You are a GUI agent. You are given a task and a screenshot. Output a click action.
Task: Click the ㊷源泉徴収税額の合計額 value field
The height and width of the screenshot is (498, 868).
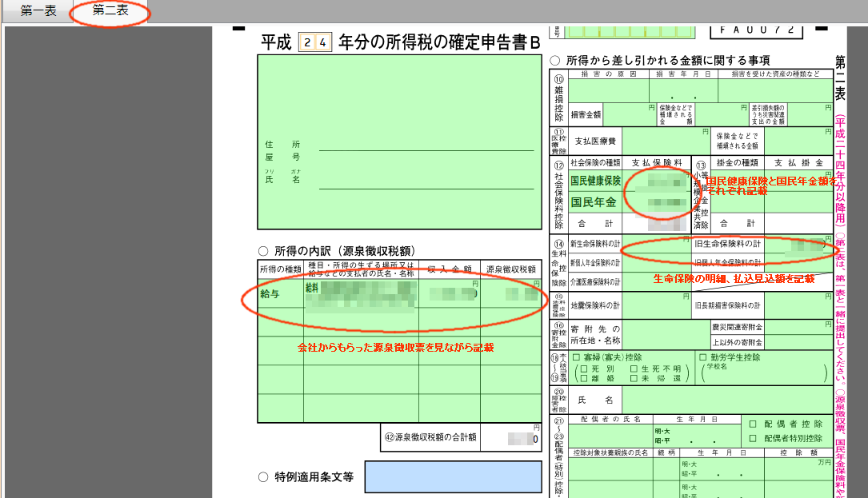tap(513, 437)
